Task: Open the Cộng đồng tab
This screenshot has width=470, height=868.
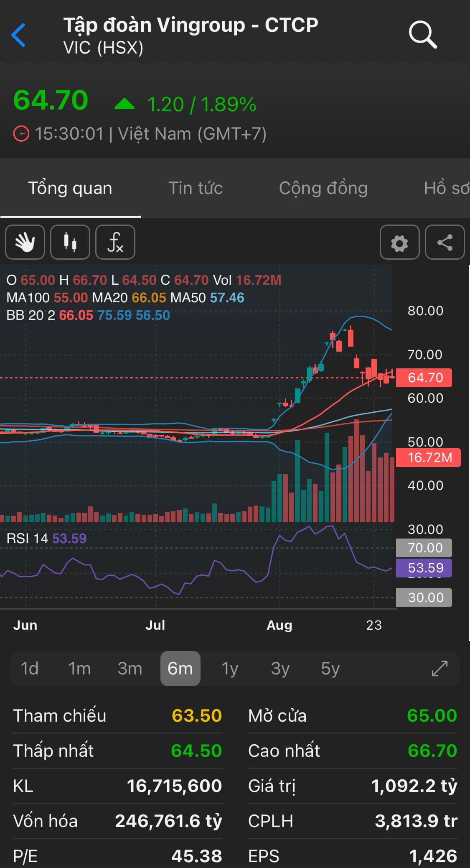Action: [x=323, y=188]
